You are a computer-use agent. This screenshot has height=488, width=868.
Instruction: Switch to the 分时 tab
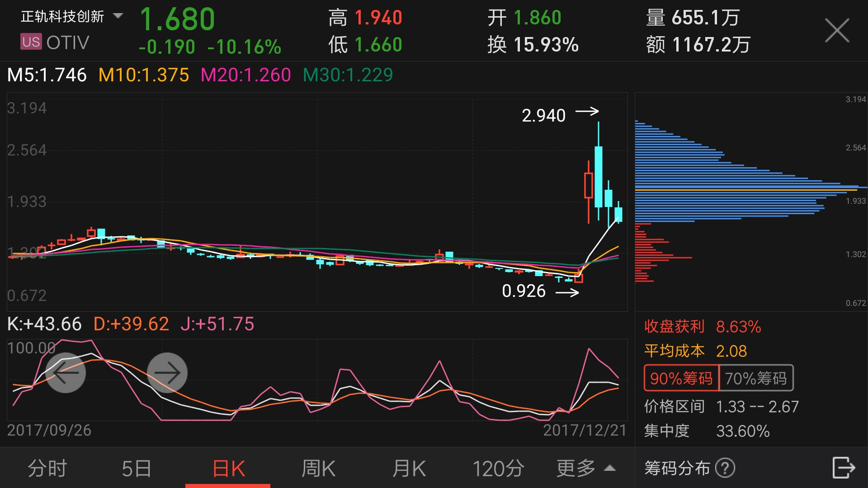(x=47, y=468)
